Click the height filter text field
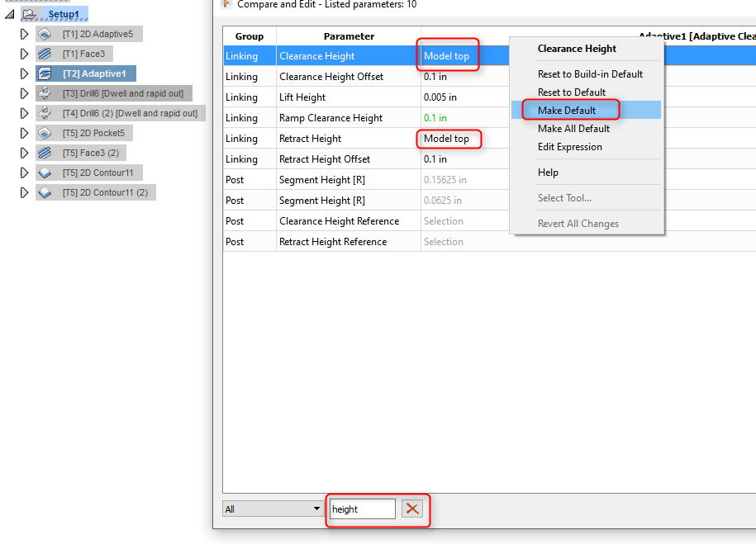The width and height of the screenshot is (756, 544). [x=363, y=509]
